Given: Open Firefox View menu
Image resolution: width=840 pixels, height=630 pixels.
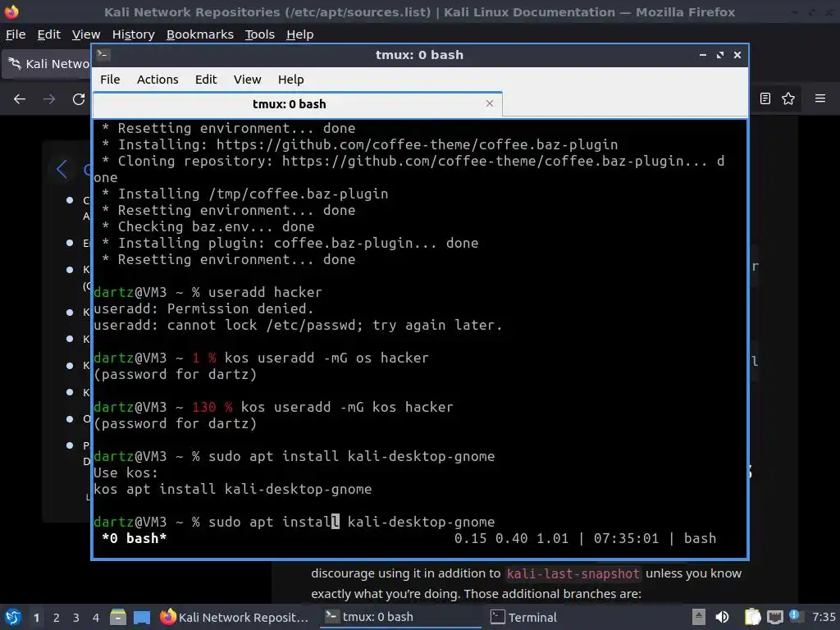Looking at the screenshot, I should pyautogui.click(x=86, y=34).
